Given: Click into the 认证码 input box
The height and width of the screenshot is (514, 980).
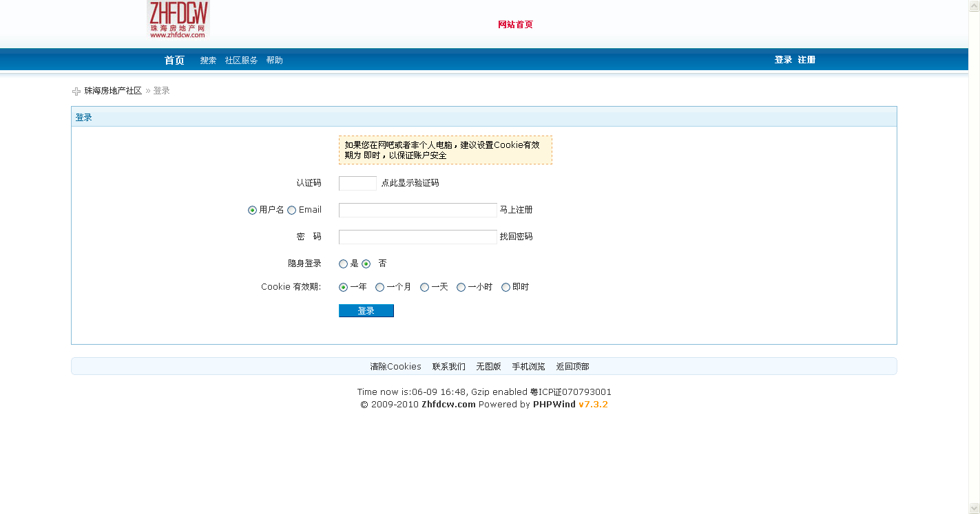Looking at the screenshot, I should 357,184.
